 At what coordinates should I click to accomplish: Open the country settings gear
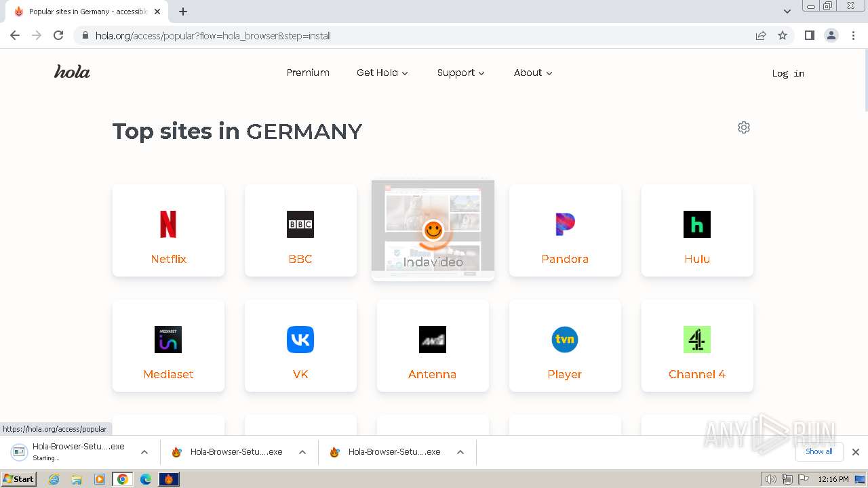click(744, 127)
